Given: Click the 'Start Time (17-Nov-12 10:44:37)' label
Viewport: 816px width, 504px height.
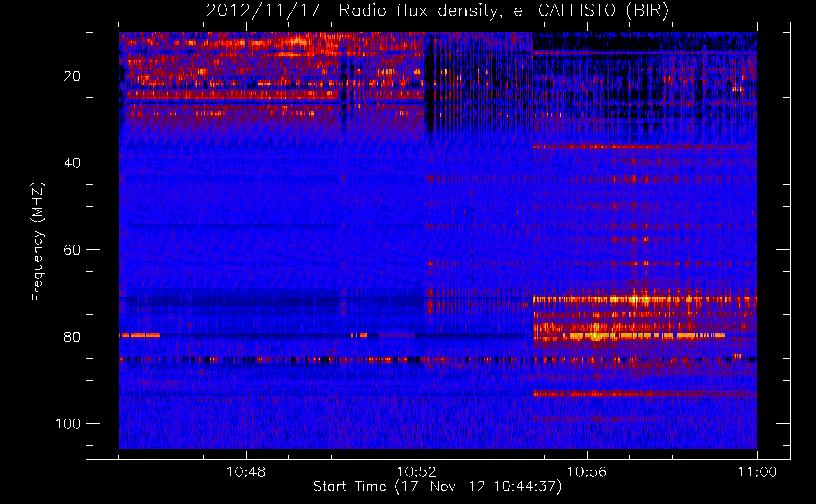Looking at the screenshot, I should tap(437, 487).
